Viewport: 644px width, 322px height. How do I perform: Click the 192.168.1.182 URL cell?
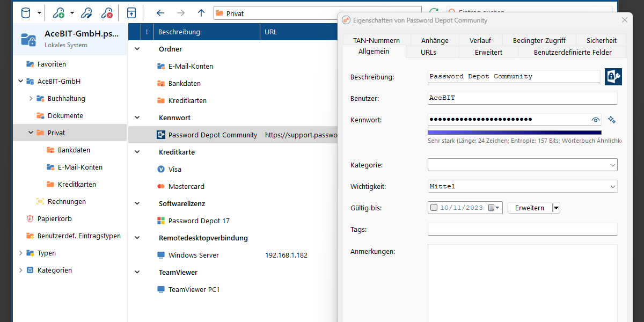point(286,255)
